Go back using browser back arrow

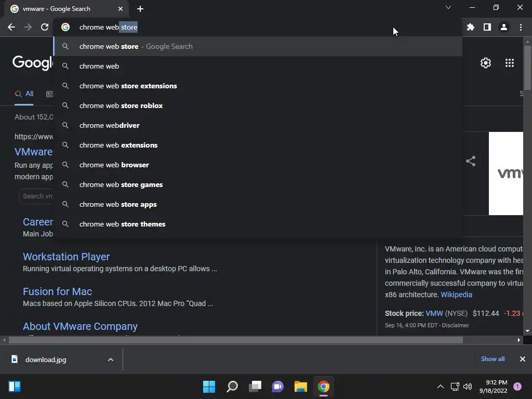tap(11, 27)
